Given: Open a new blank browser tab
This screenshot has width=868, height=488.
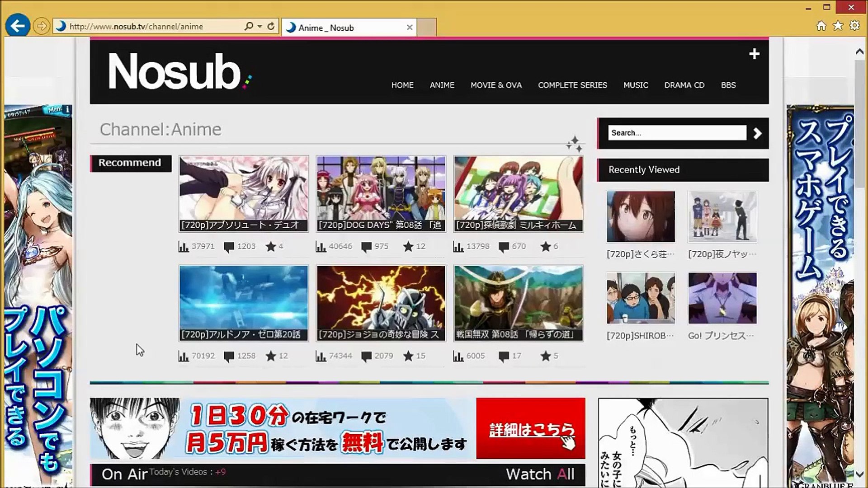Looking at the screenshot, I should pos(426,27).
